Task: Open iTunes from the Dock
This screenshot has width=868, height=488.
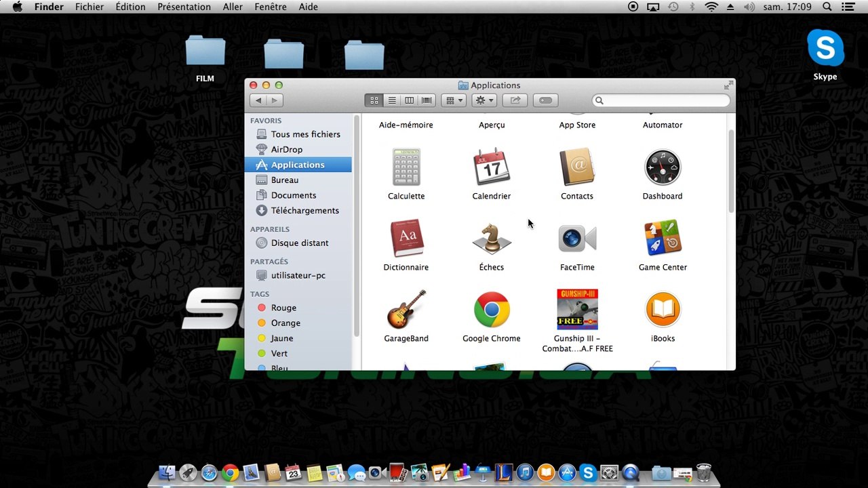Action: tap(525, 473)
